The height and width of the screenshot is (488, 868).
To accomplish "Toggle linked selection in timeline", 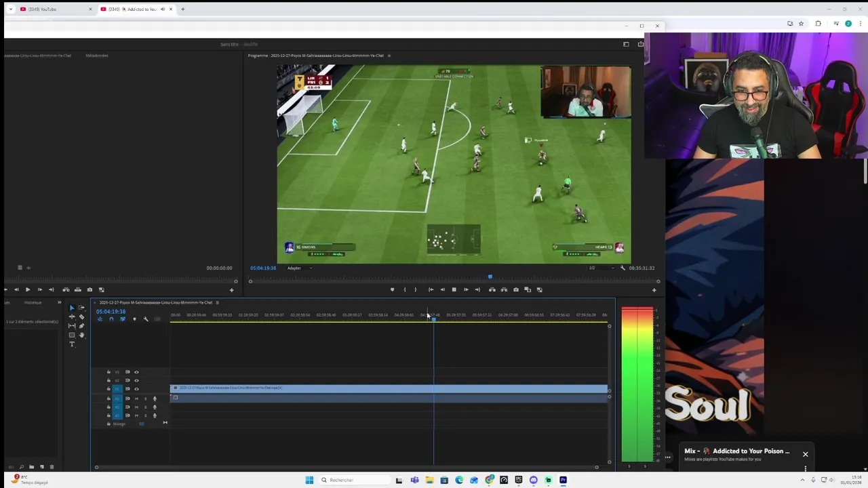I will coord(123,319).
